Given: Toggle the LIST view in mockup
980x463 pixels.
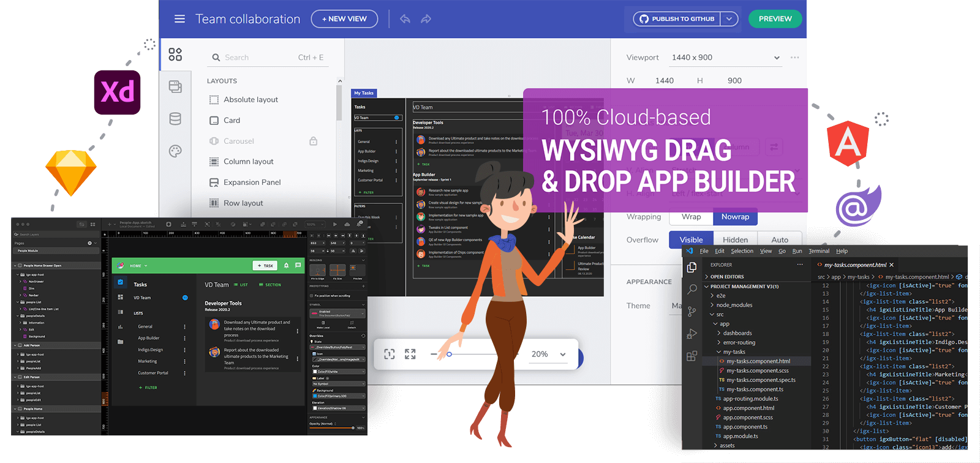Looking at the screenshot, I should 241,285.
